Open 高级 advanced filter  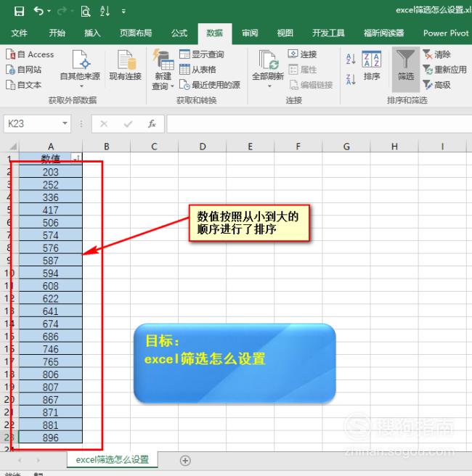[436, 85]
